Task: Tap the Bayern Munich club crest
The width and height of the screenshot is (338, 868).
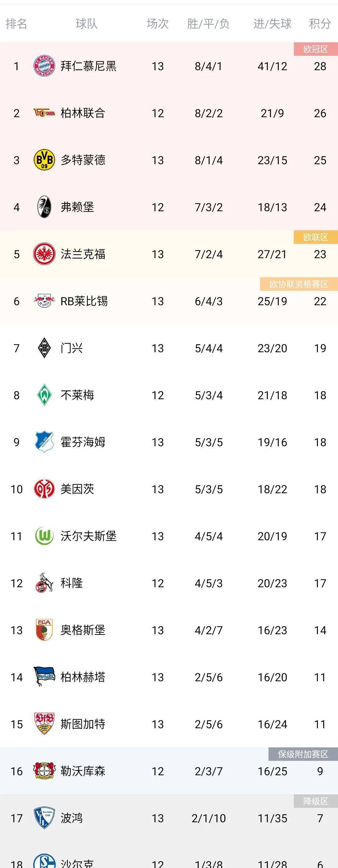Action: tap(44, 66)
